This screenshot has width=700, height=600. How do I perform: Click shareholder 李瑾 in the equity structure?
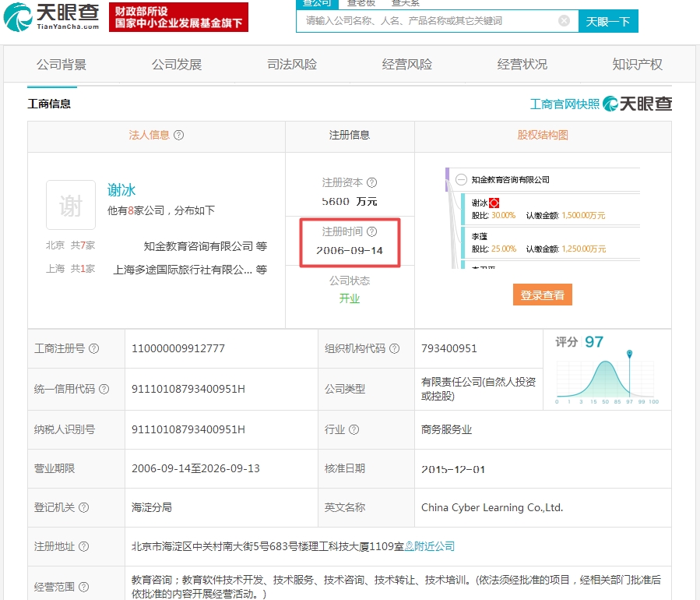point(480,236)
